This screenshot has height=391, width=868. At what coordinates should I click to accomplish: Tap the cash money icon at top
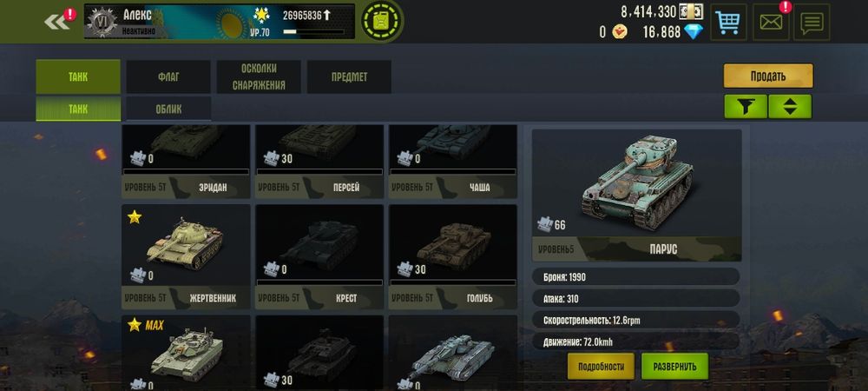point(691,11)
